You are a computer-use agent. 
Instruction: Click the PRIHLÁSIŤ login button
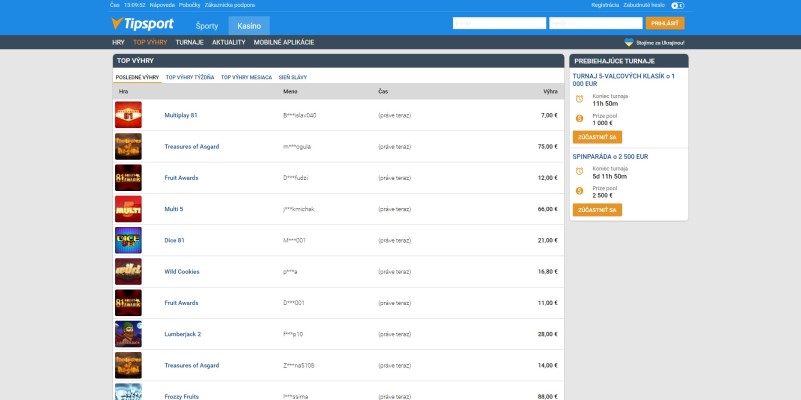point(665,23)
